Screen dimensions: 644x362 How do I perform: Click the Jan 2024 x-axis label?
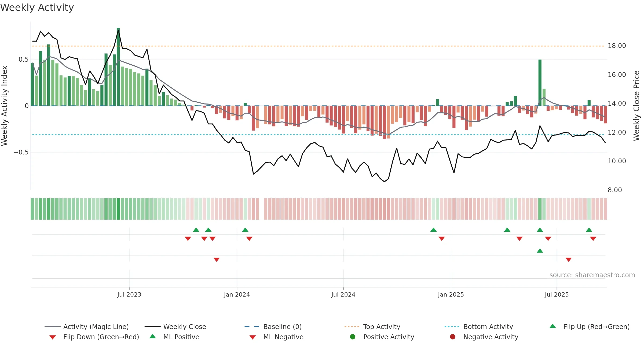click(x=237, y=294)
